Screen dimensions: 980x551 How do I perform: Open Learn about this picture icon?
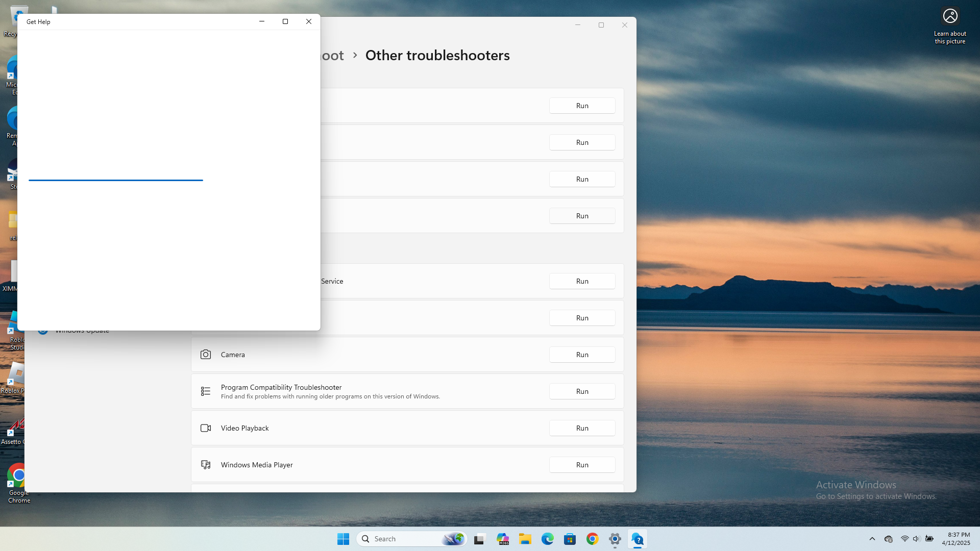pyautogui.click(x=950, y=26)
